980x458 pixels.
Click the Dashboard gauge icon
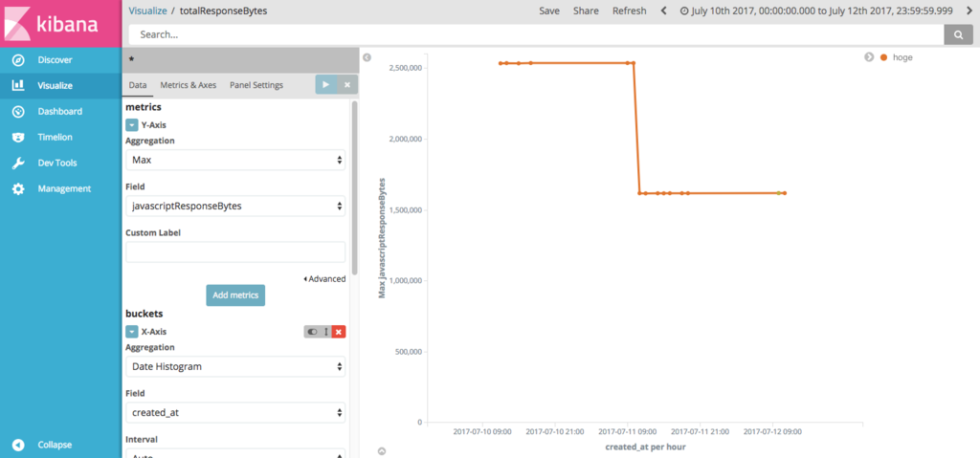[x=19, y=111]
